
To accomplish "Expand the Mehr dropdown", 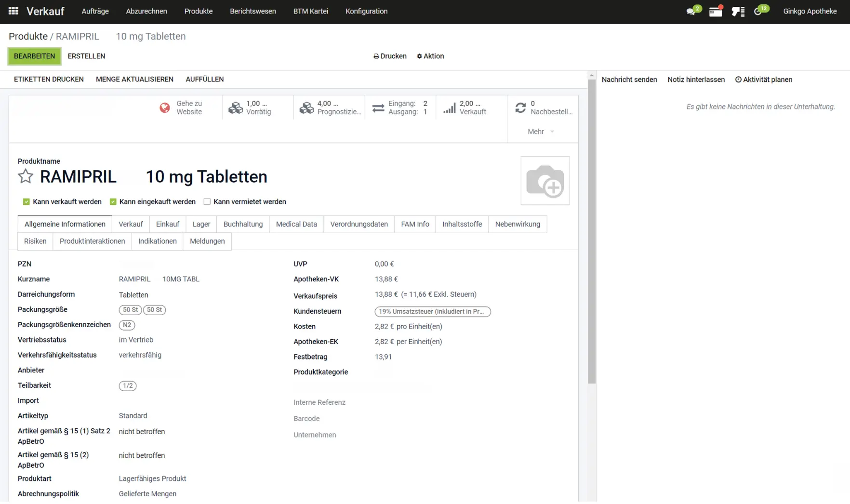I will click(x=541, y=132).
